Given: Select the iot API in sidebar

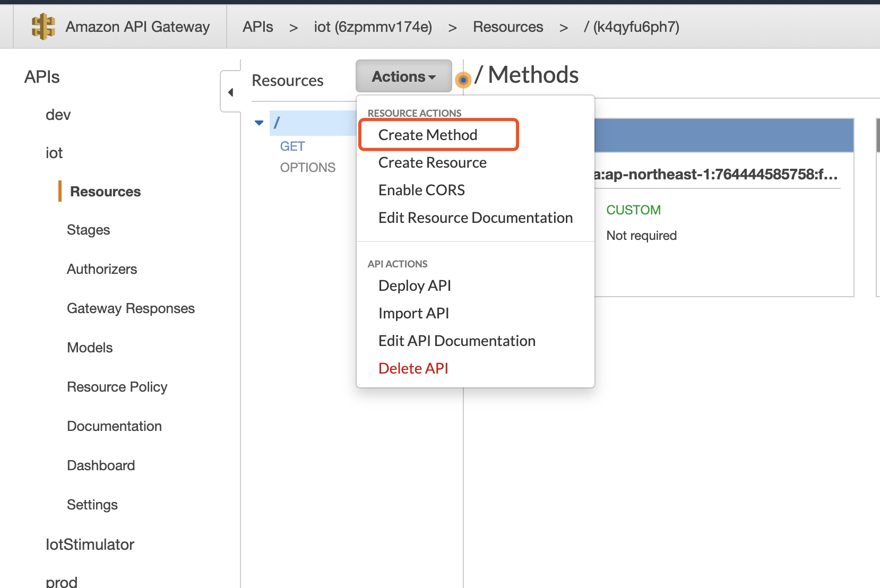Looking at the screenshot, I should point(54,153).
